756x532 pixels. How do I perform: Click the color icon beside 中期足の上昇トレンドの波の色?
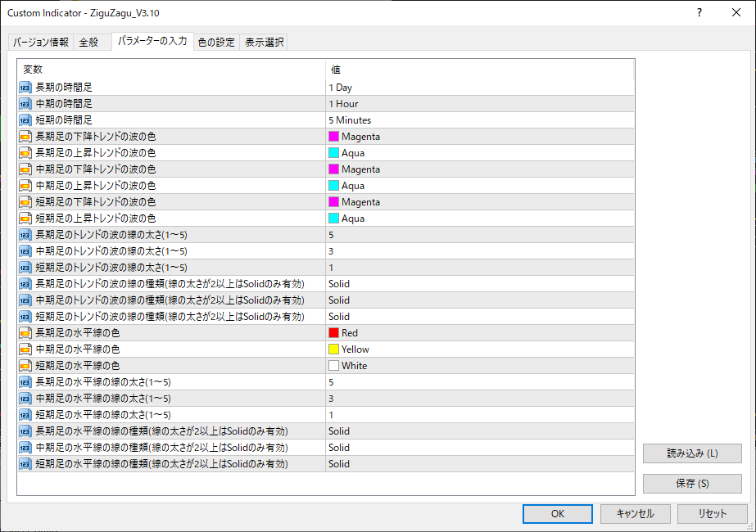(x=25, y=186)
